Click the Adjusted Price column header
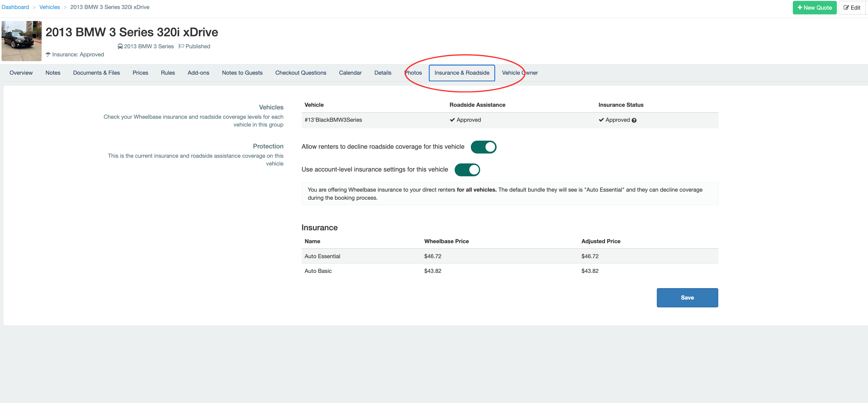This screenshot has width=868, height=403. point(601,241)
